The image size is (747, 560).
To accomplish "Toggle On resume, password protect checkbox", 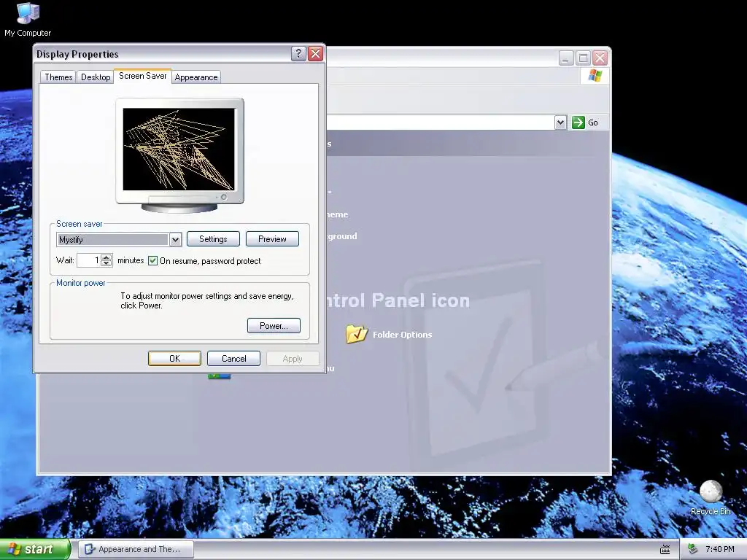I will coord(153,260).
